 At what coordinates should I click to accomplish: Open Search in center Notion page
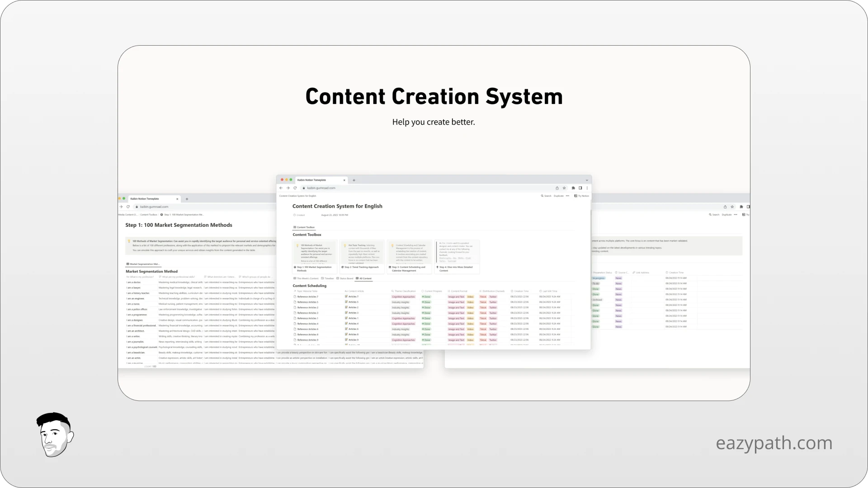(x=546, y=196)
